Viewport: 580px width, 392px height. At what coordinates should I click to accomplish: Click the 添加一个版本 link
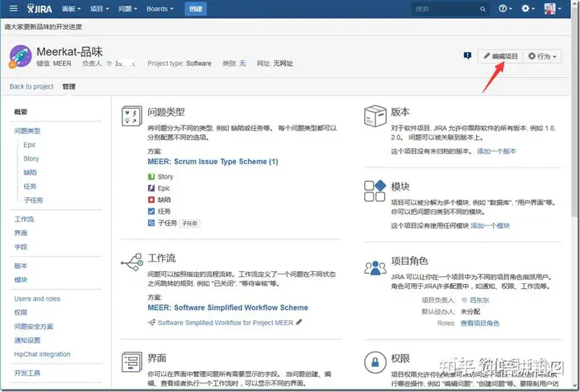click(x=496, y=151)
